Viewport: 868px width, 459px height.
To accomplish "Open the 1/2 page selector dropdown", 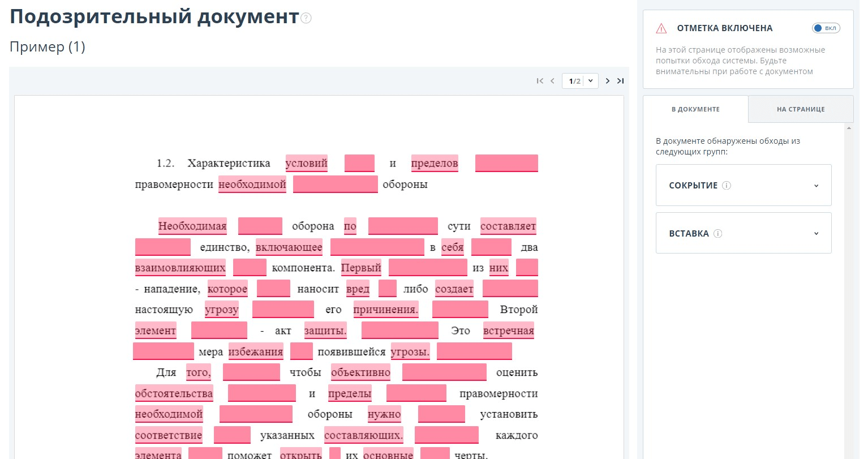I will click(x=580, y=81).
